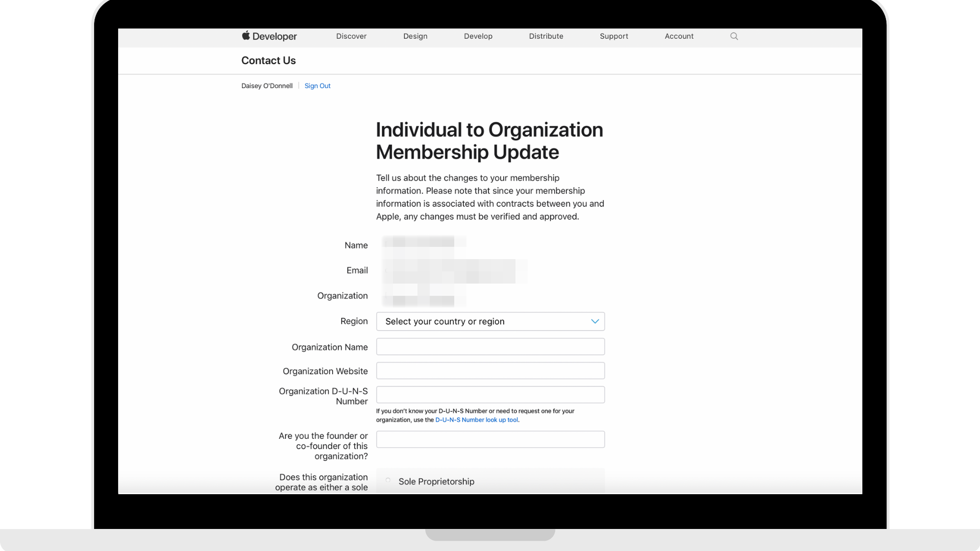980x551 pixels.
Task: Open the search magnifier icon
Action: (734, 36)
